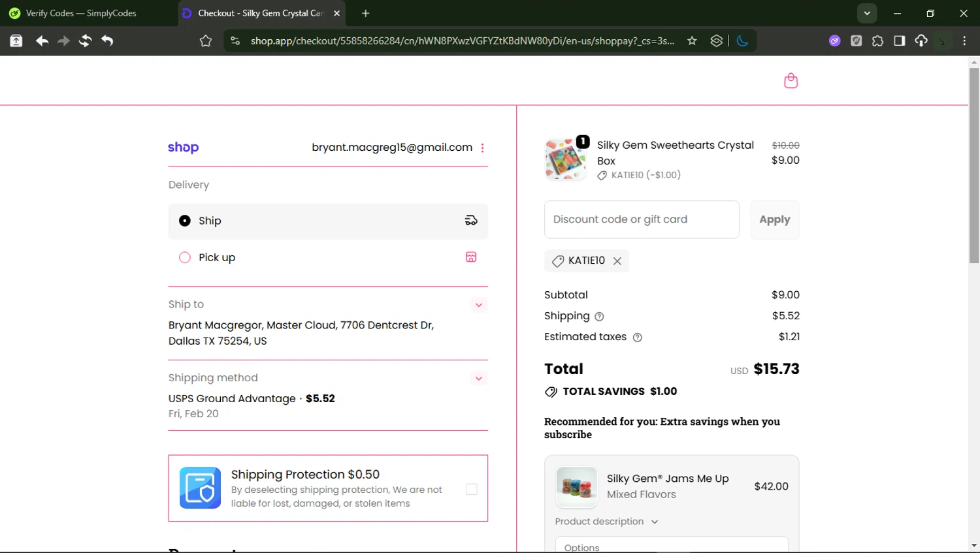Open account options menu next to the email

482,148
